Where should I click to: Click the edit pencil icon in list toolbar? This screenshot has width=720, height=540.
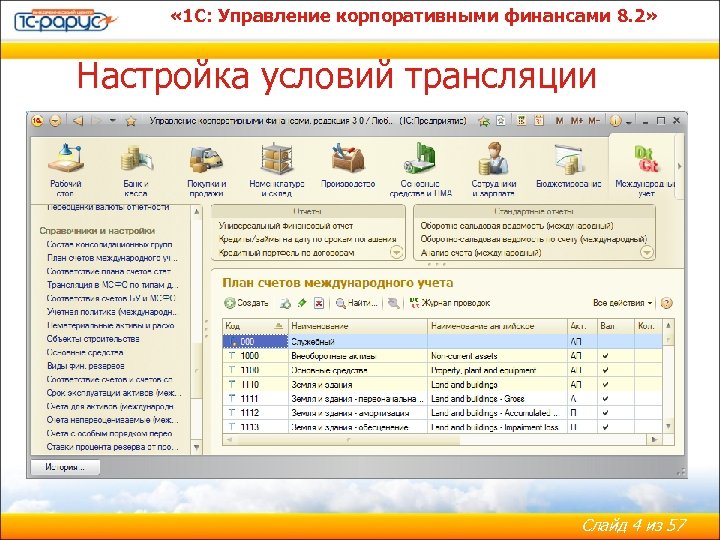point(302,303)
